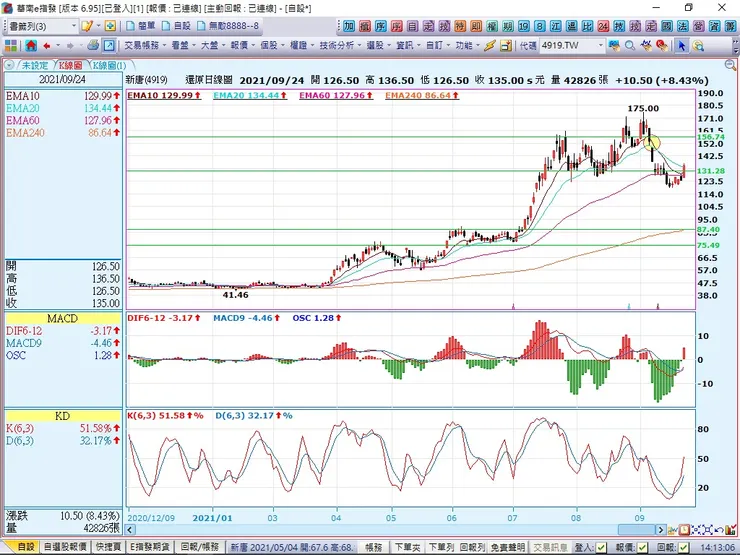Expand the stock code 4919.TW dropdown
The width and height of the screenshot is (740, 555).
[601, 45]
